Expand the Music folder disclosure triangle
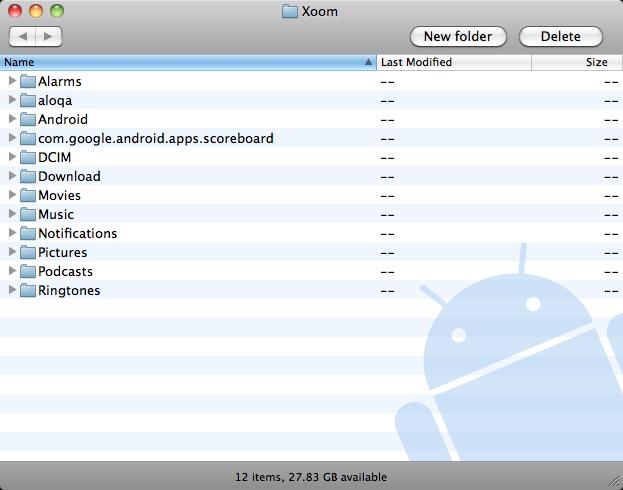 (x=12, y=214)
